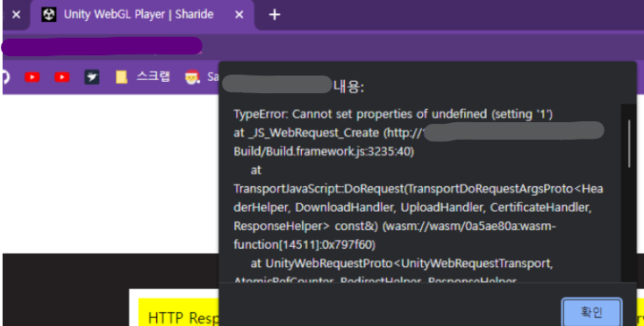Open the first YouTube bookmark
The image size is (644, 326).
pyautogui.click(x=32, y=76)
